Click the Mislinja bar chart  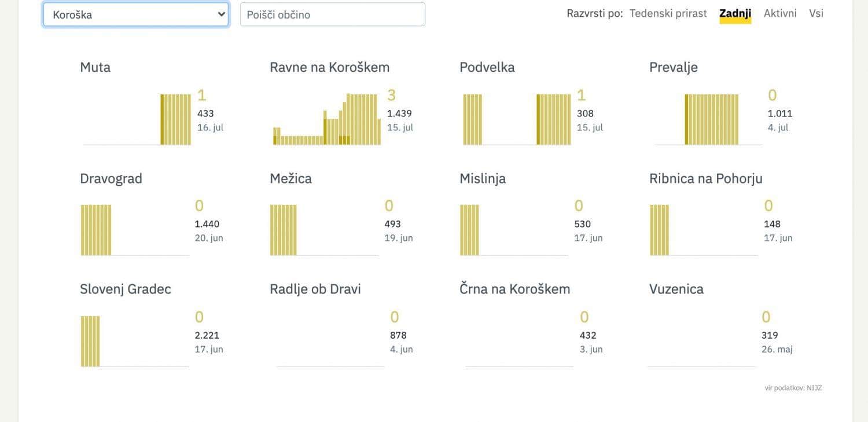tap(514, 230)
